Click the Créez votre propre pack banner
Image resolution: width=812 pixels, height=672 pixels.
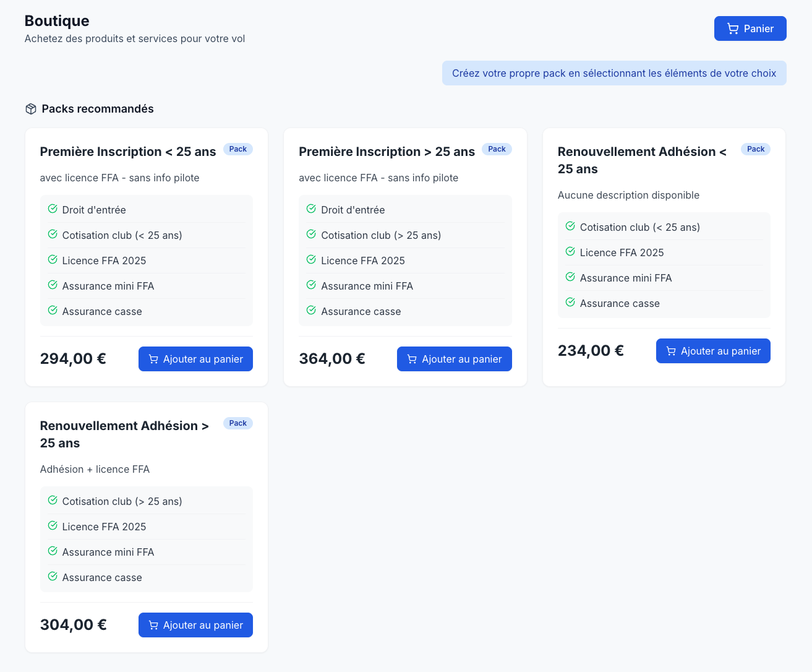(x=614, y=73)
